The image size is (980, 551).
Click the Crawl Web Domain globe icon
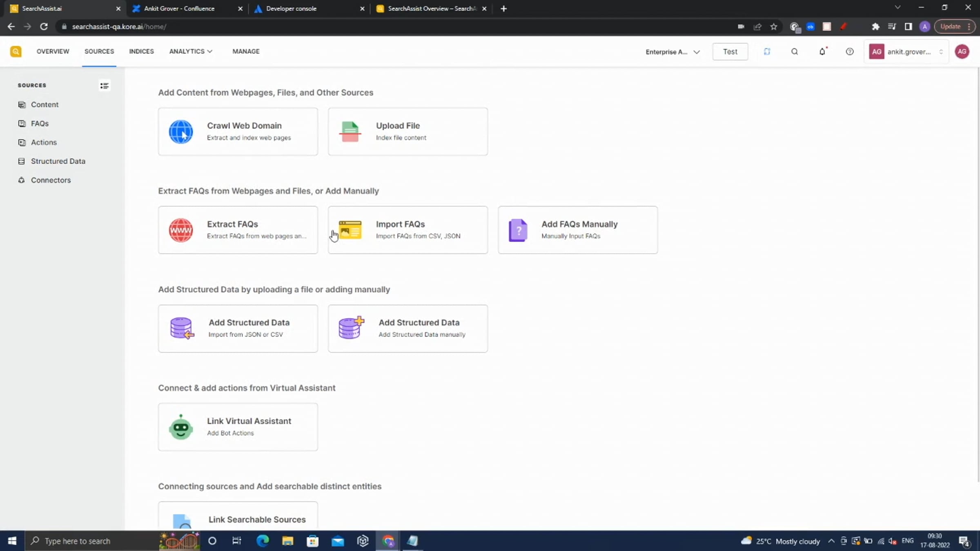point(181,131)
